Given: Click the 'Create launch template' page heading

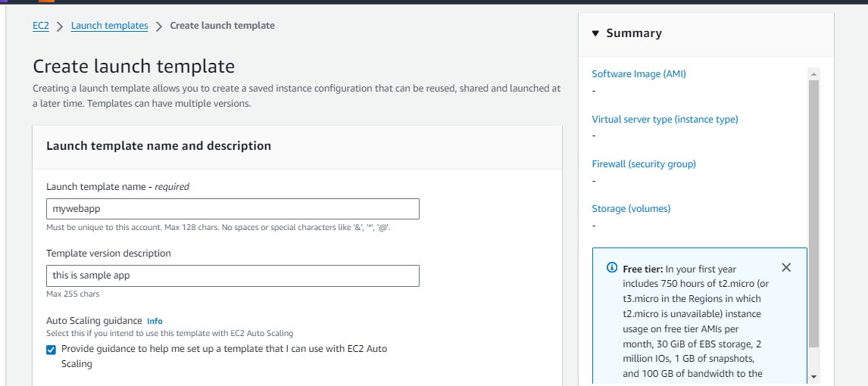Looking at the screenshot, I should click(134, 67).
